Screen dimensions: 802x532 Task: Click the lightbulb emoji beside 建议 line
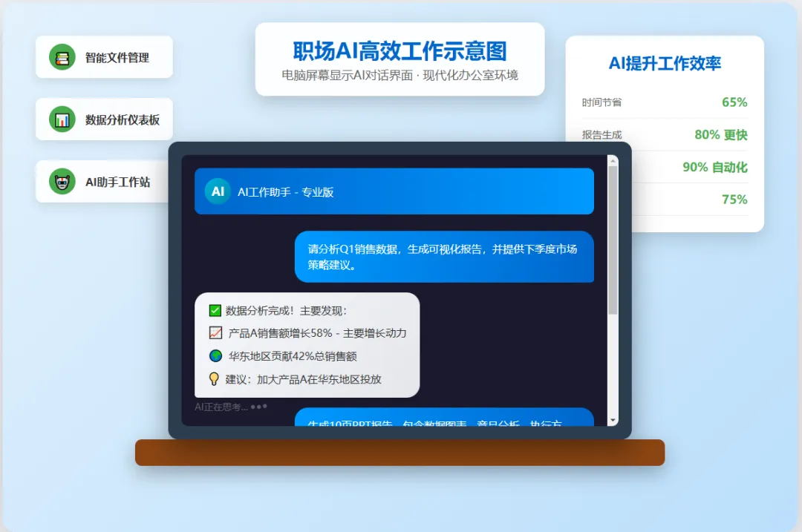click(x=215, y=379)
